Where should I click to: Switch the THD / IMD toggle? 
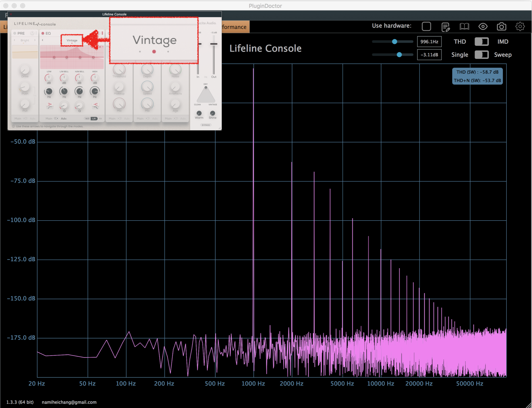tap(481, 42)
